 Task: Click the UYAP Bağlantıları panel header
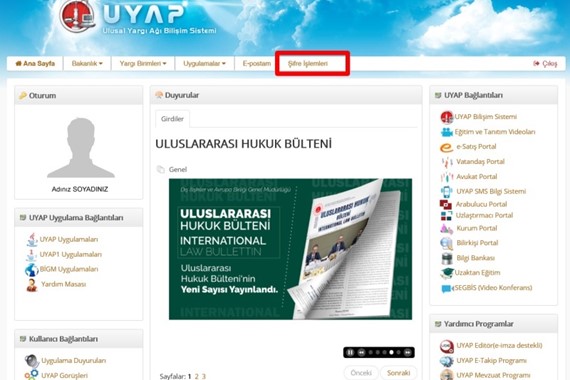(493, 95)
